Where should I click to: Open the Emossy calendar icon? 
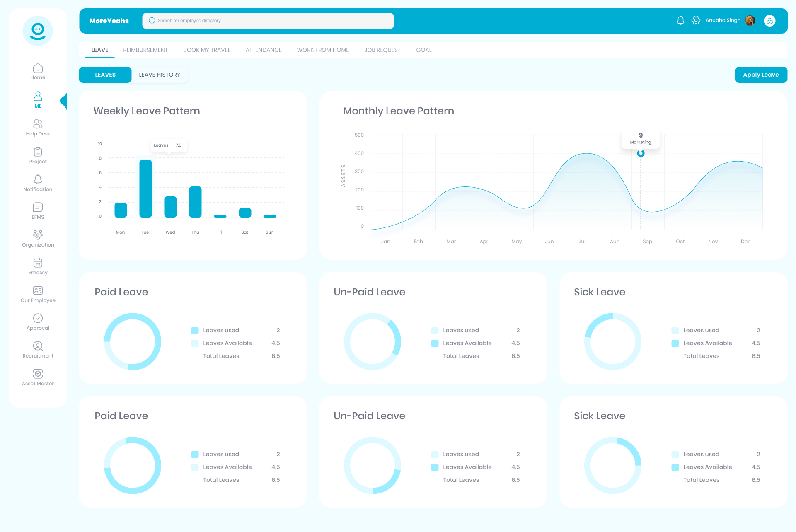[38, 265]
